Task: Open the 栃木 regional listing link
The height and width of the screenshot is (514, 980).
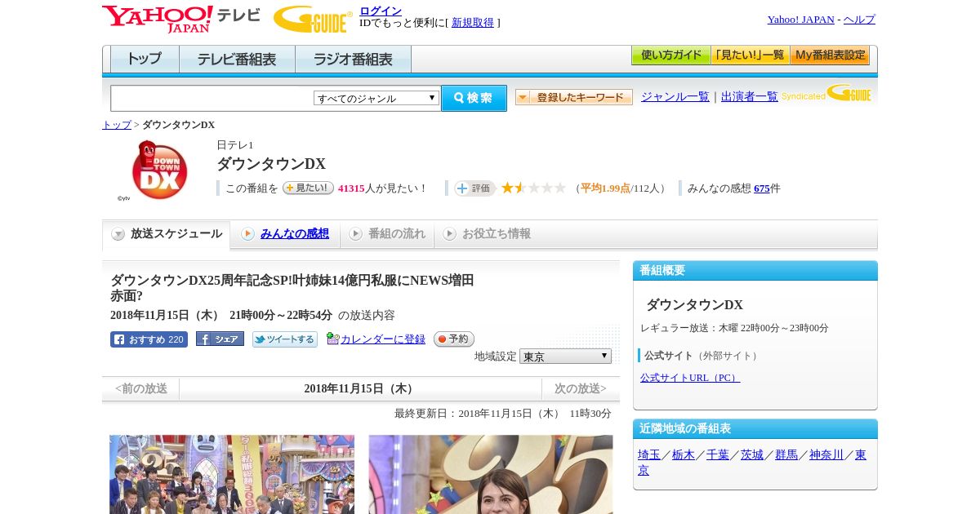Action: coord(684,455)
